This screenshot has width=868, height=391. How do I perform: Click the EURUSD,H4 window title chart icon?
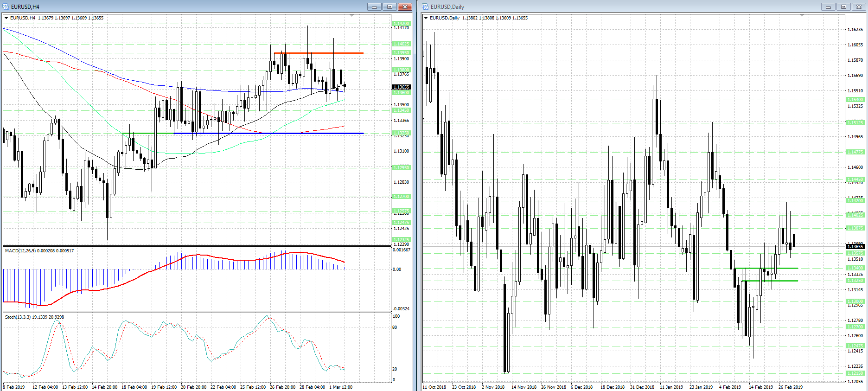[6, 6]
